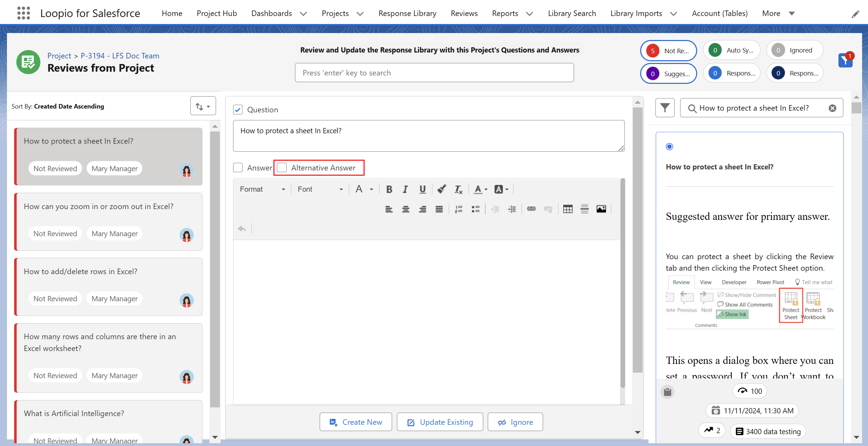The image size is (868, 446).
Task: Open the Format dropdown
Action: (262, 189)
